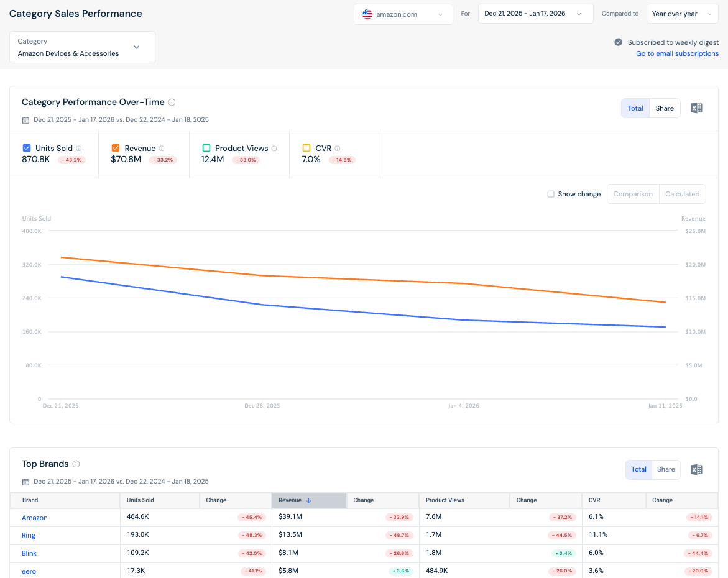Show CVR info tooltip icon
Image resolution: width=728 pixels, height=578 pixels.
338,149
